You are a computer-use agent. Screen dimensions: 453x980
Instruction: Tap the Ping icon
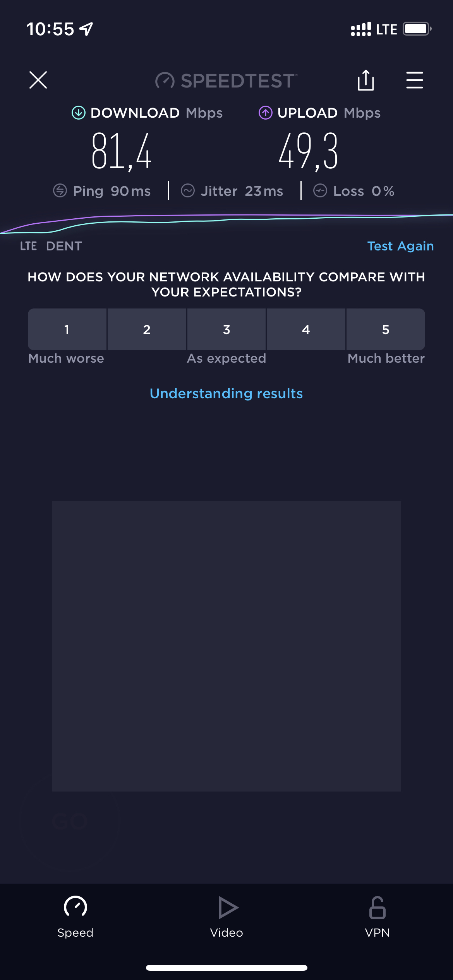click(60, 191)
